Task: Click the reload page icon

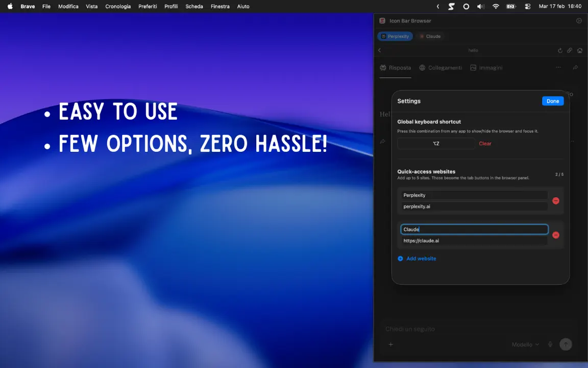Action: (560, 50)
